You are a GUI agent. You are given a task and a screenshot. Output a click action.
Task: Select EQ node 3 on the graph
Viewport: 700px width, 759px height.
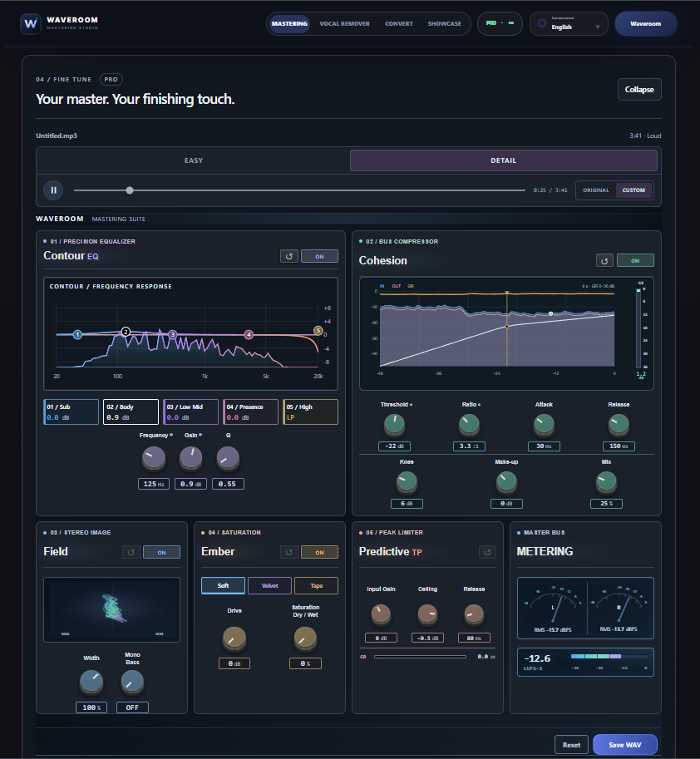[172, 334]
